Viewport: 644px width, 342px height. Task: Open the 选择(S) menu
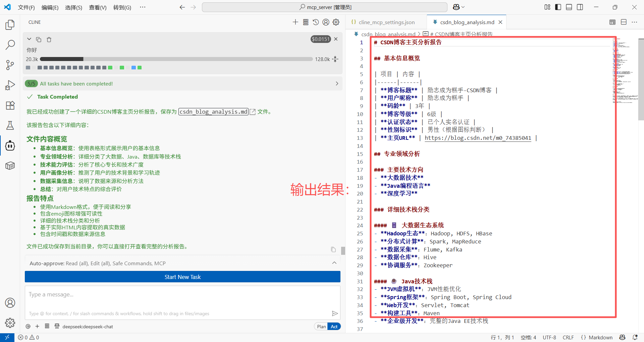click(x=73, y=7)
